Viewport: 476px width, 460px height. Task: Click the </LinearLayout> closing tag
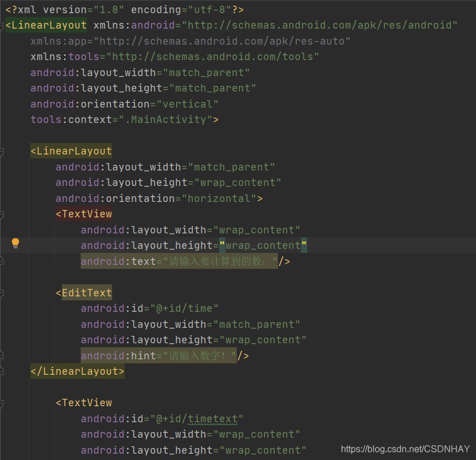point(77,371)
